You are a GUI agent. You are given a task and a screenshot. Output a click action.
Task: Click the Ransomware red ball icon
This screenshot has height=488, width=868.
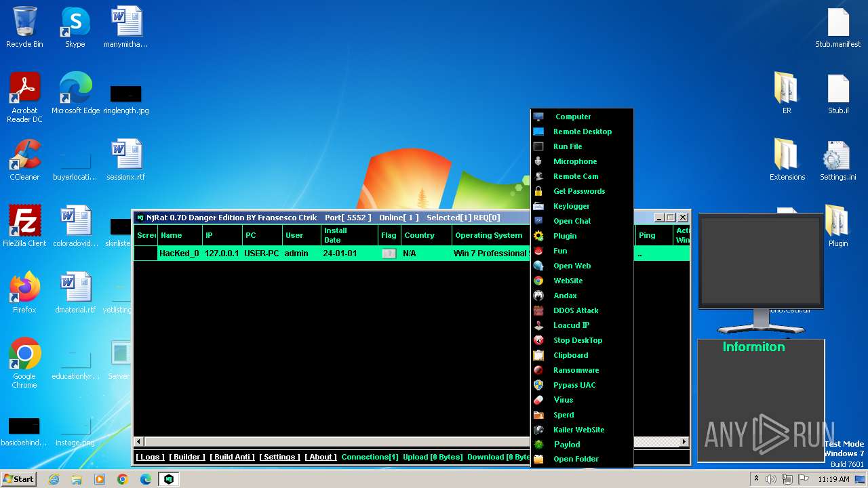pyautogui.click(x=538, y=370)
